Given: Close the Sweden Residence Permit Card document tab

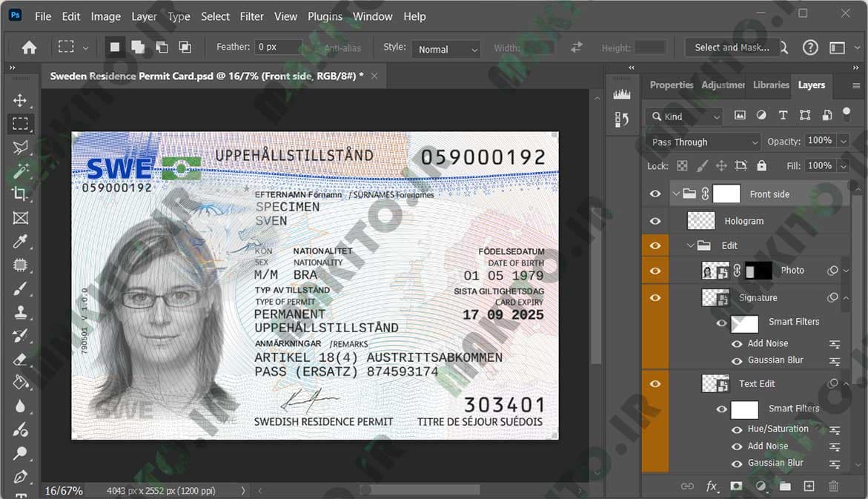Looking at the screenshot, I should [x=374, y=76].
